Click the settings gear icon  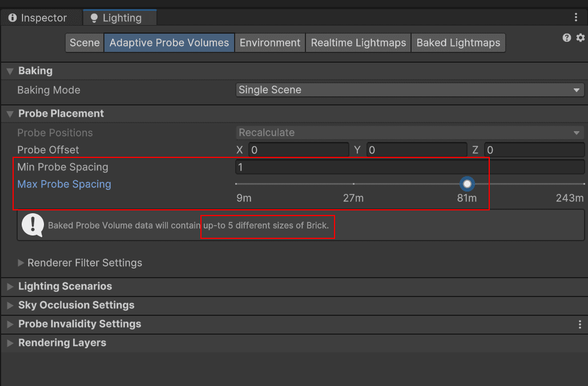point(580,38)
